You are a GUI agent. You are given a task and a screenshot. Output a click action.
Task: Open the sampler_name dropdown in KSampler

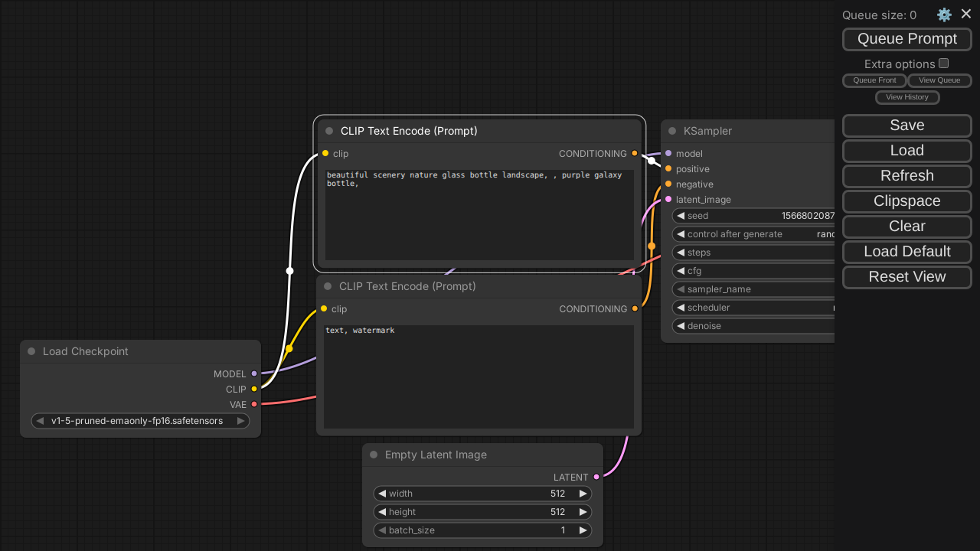pos(754,289)
